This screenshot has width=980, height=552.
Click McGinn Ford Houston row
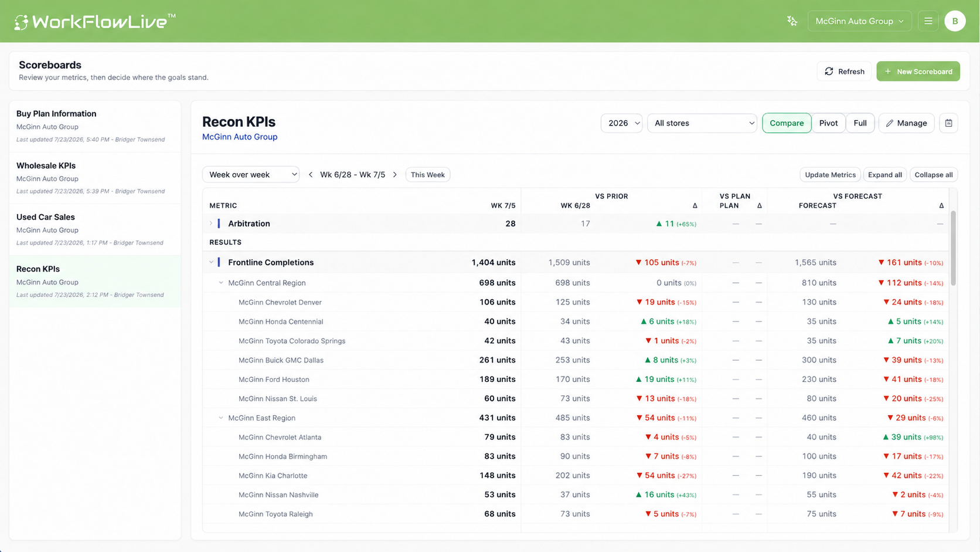[576, 380]
